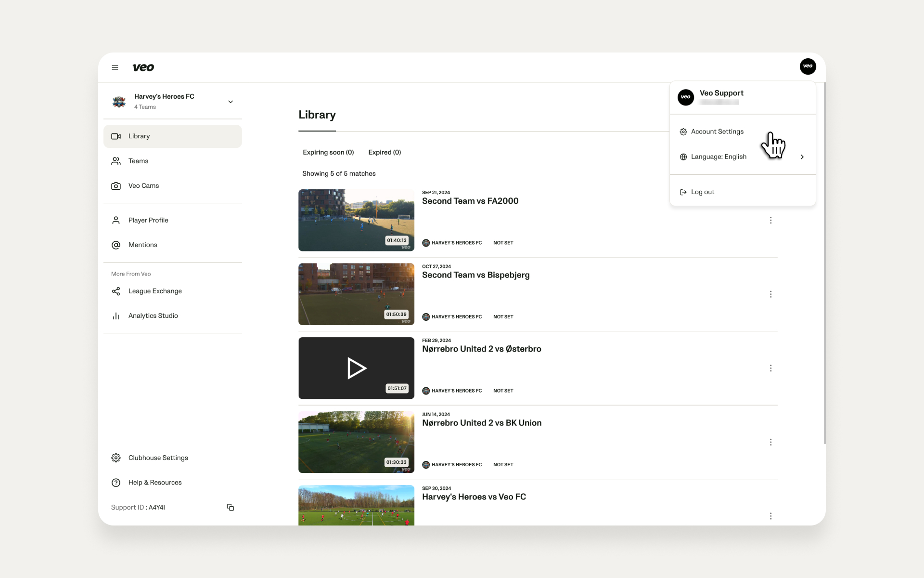
Task: Open more options for Nørrebro United 2 vs BK Union
Action: coord(770,442)
